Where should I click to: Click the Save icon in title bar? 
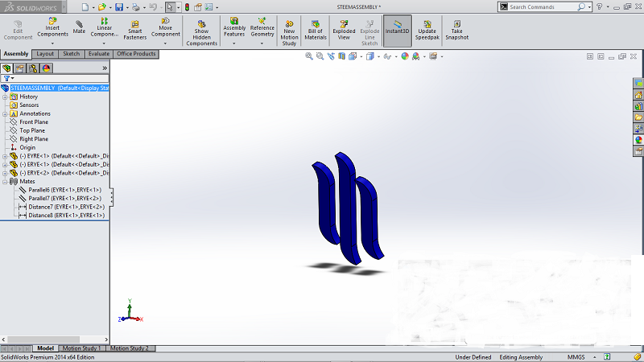[118, 7]
